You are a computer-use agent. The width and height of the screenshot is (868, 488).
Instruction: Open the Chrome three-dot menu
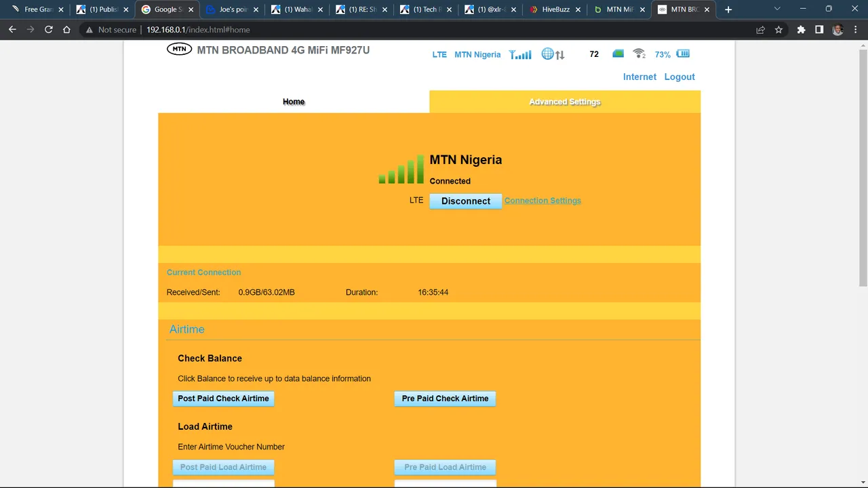click(855, 30)
